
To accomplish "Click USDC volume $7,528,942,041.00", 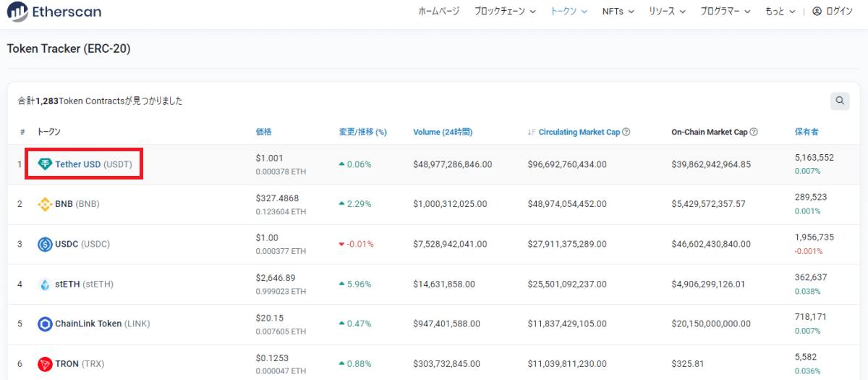I will (x=450, y=244).
